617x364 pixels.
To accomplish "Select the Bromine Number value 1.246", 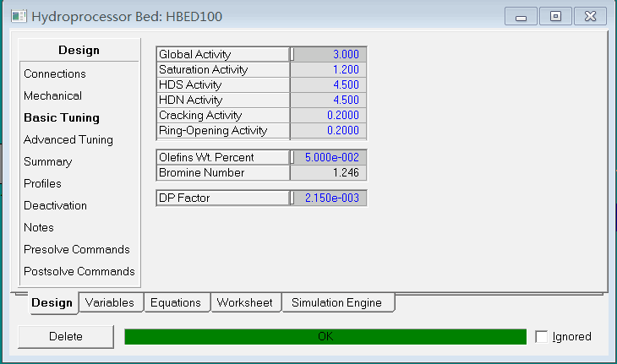I will [329, 172].
